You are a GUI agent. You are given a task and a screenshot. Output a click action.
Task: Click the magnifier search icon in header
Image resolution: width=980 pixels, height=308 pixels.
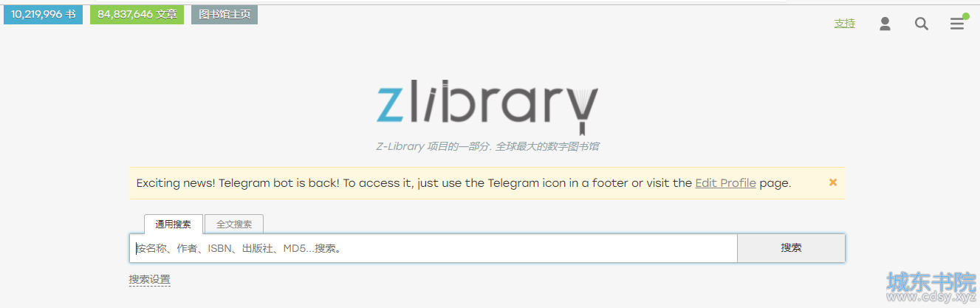coord(921,24)
